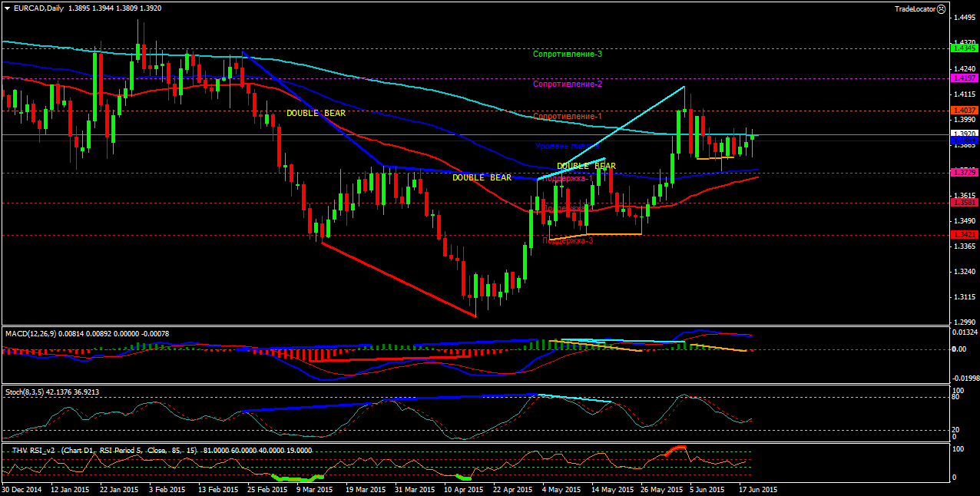
Task: Click the -0.01998 MACD scale value
Action: pos(965,378)
